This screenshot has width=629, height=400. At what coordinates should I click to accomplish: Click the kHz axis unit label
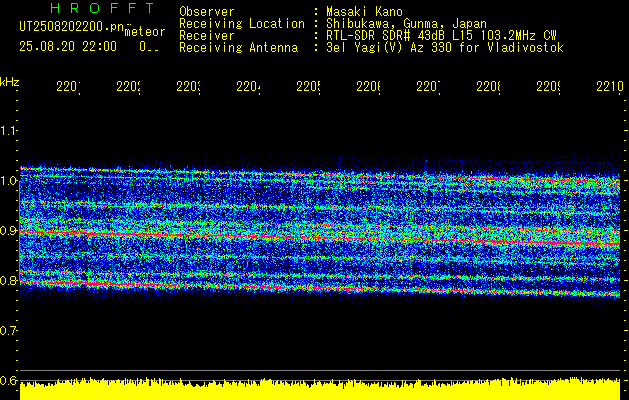pyautogui.click(x=9, y=82)
